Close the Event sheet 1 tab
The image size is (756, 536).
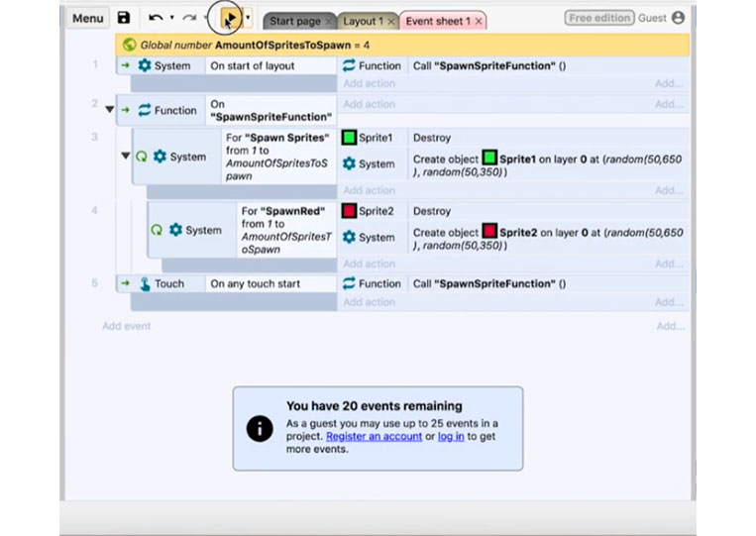click(x=479, y=22)
